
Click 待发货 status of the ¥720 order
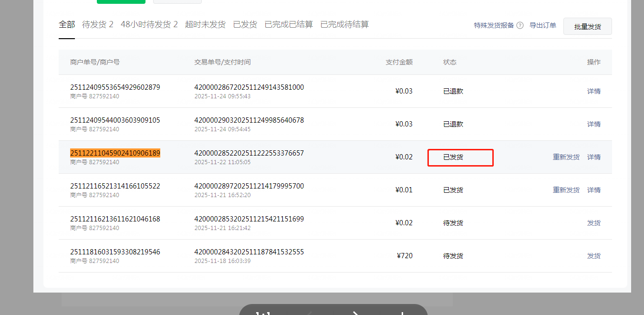click(x=453, y=256)
